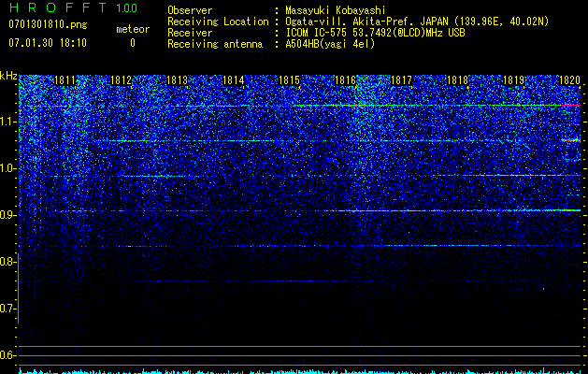
Task: Select antenna text A504HB(yagi 4el)
Action: click(330, 44)
